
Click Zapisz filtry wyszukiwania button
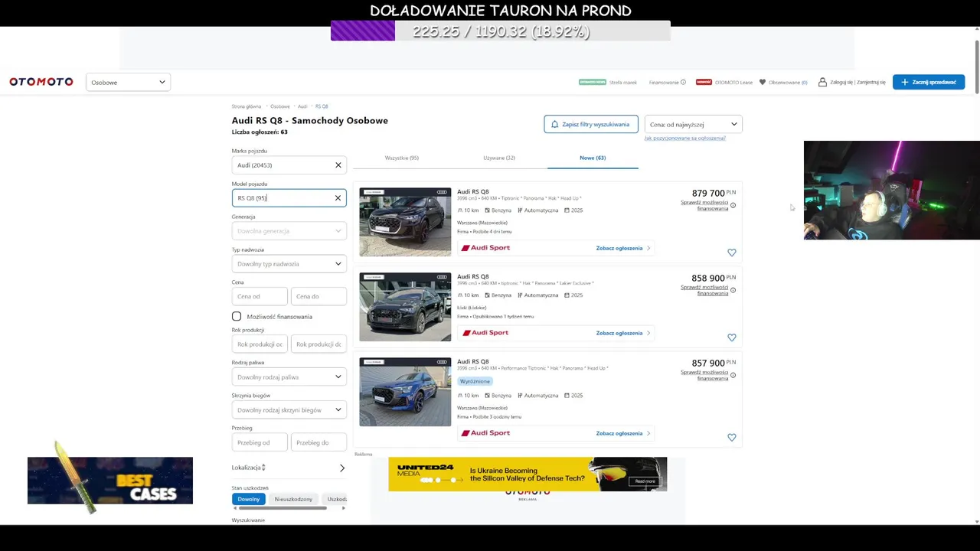[591, 124]
